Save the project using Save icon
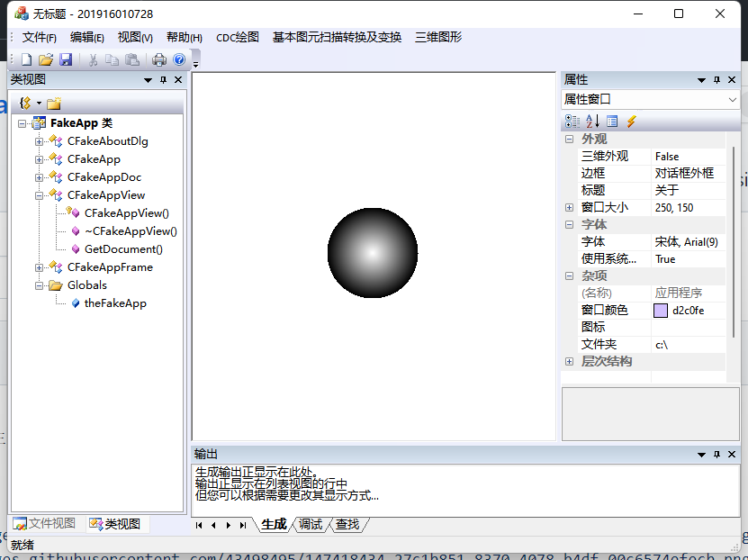Image resolution: width=748 pixels, height=560 pixels. point(66,59)
